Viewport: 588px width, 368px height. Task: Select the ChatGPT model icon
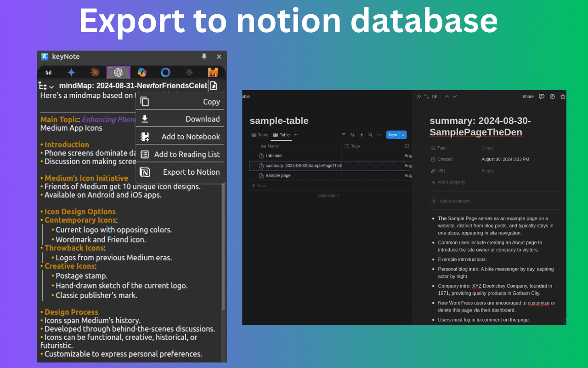point(119,72)
